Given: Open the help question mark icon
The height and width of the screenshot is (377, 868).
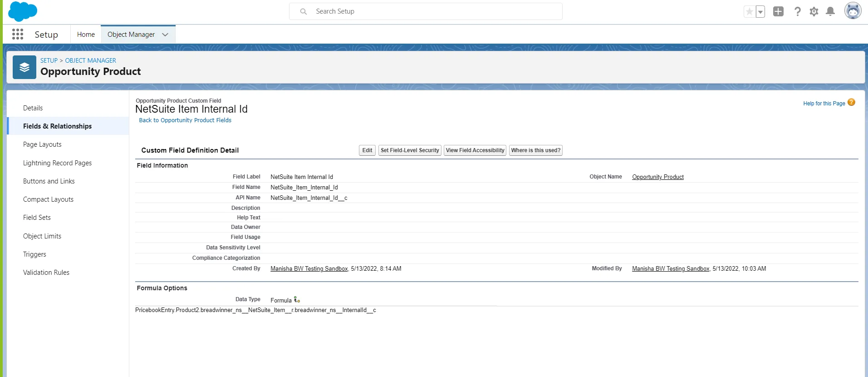Looking at the screenshot, I should click(x=797, y=11).
